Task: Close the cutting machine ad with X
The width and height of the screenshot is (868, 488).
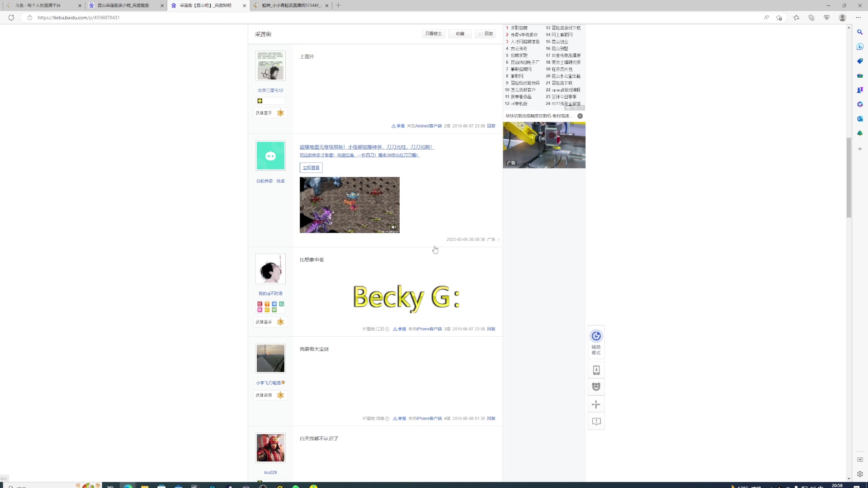Action: [x=580, y=116]
